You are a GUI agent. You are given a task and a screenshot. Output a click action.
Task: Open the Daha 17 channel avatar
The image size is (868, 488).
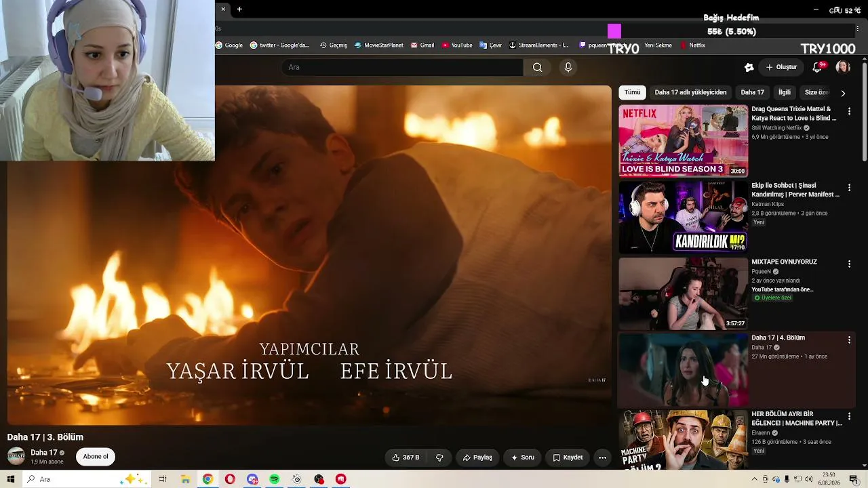pyautogui.click(x=16, y=456)
